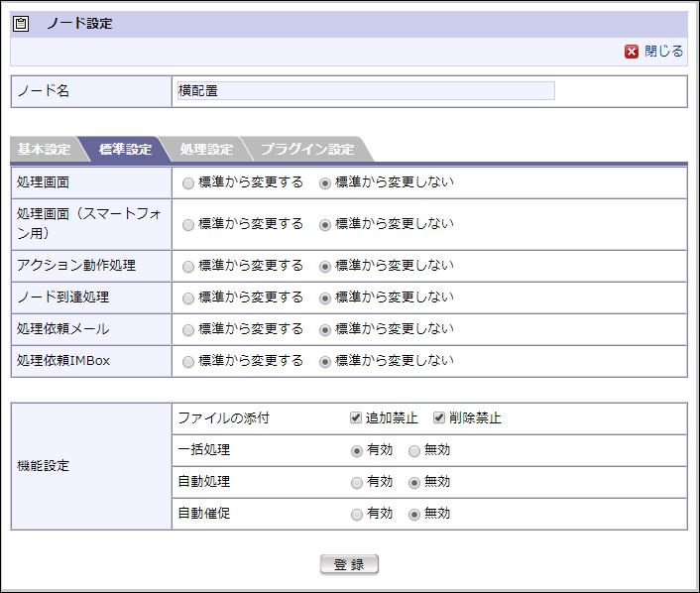Click the 処理依頼メール row label

pos(62,328)
